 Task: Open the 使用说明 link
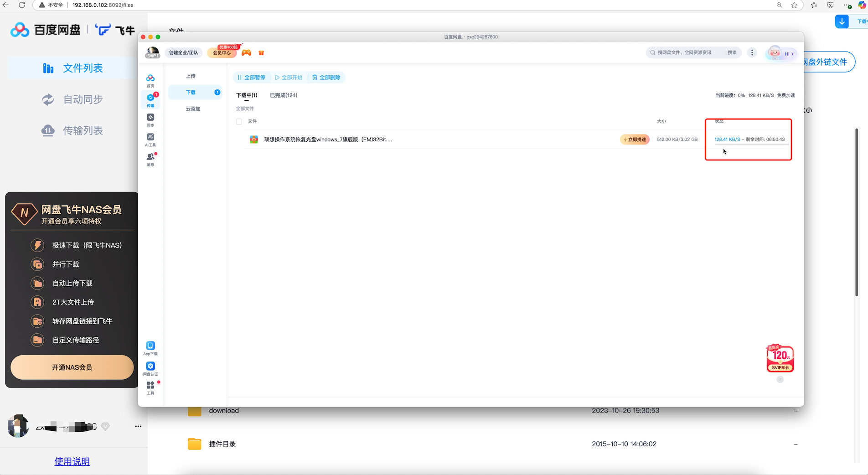coord(72,462)
